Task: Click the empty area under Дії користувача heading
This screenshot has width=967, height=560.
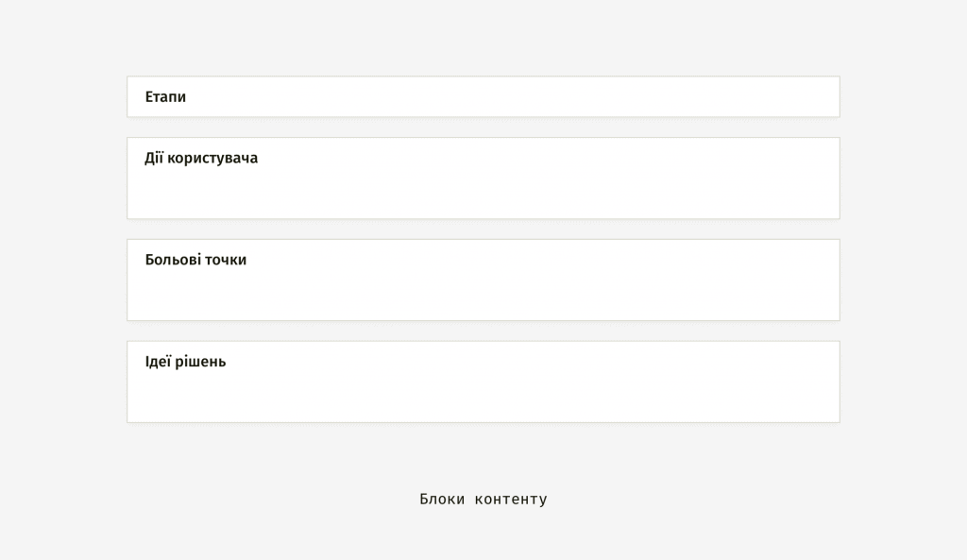Action: 483,193
